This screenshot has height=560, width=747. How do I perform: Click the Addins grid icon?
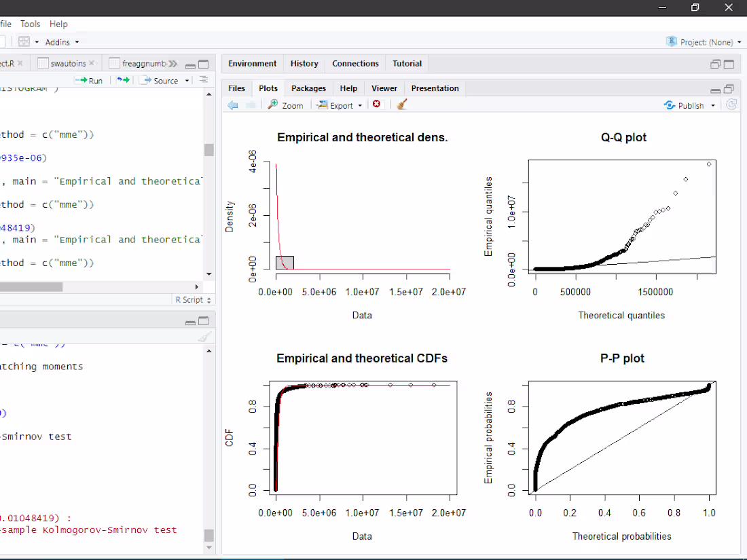[22, 41]
